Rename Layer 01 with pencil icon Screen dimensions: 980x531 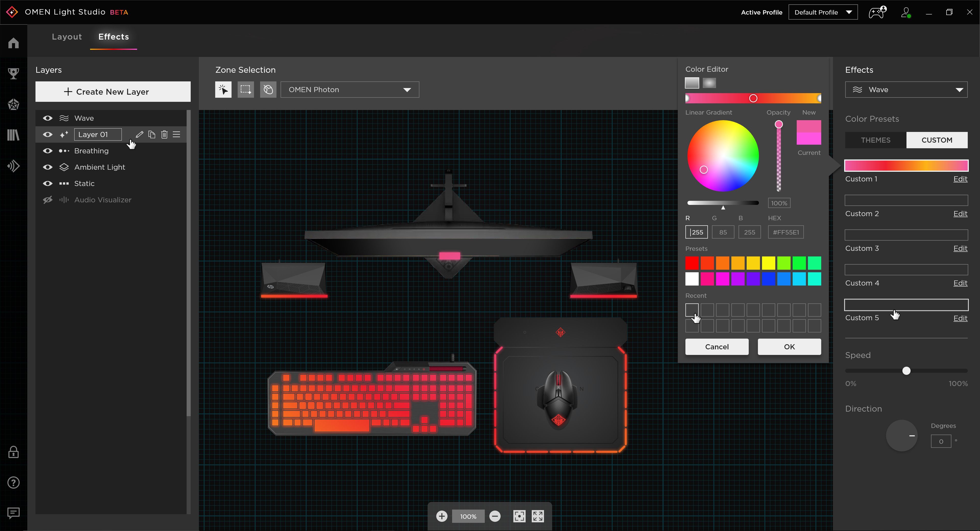pos(140,134)
